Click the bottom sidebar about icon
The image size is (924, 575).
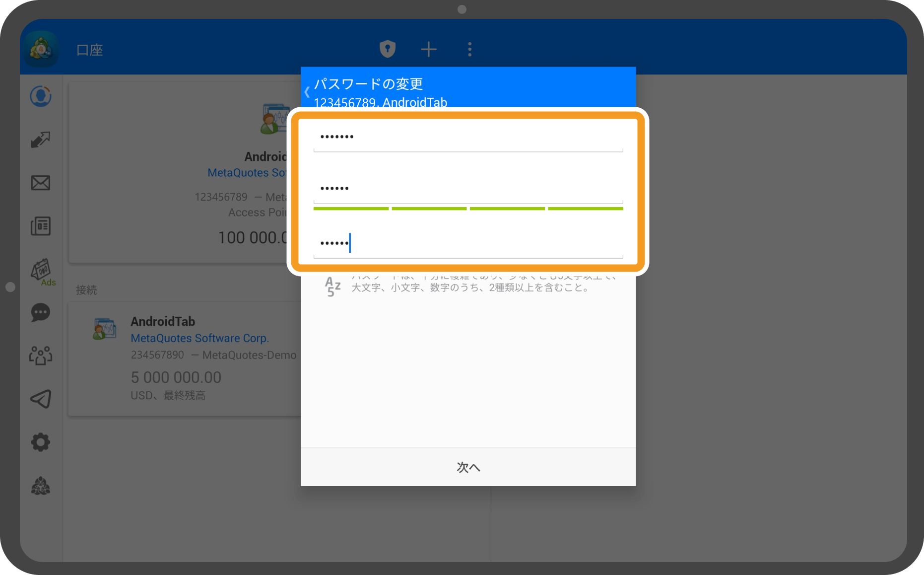[41, 486]
